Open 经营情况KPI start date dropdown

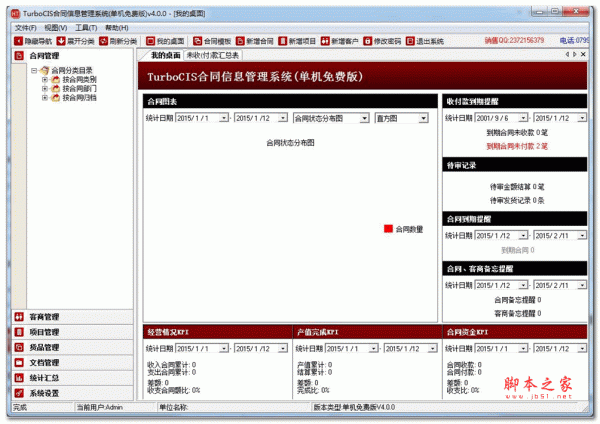(224, 348)
